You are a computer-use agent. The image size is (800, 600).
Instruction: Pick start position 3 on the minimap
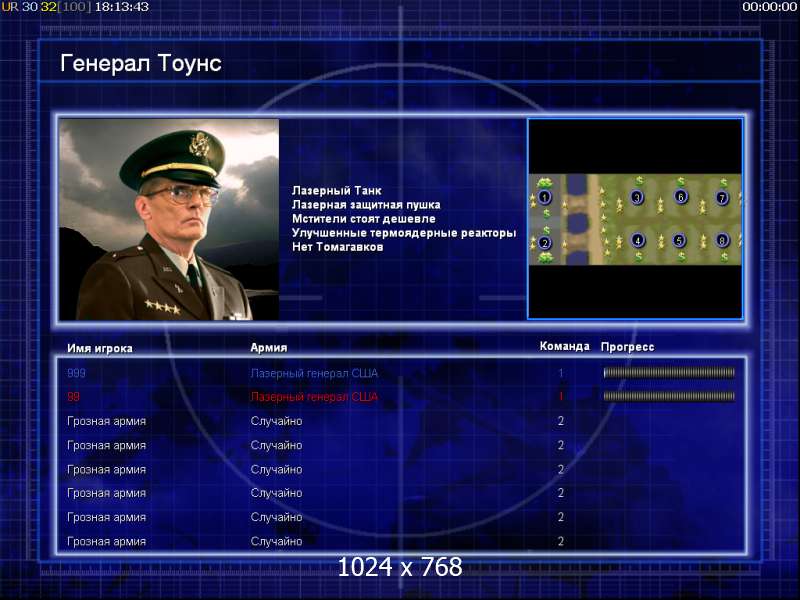[637, 197]
